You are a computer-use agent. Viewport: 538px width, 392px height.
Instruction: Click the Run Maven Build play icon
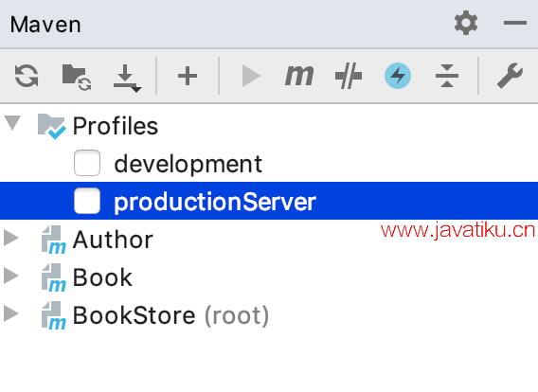click(251, 76)
